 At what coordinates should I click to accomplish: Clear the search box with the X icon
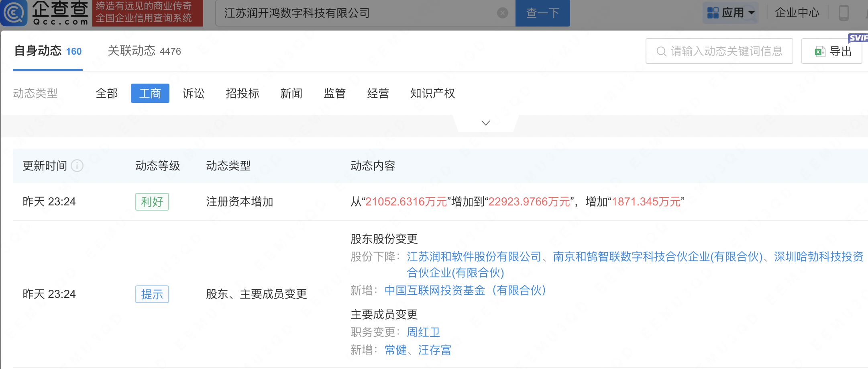(502, 13)
